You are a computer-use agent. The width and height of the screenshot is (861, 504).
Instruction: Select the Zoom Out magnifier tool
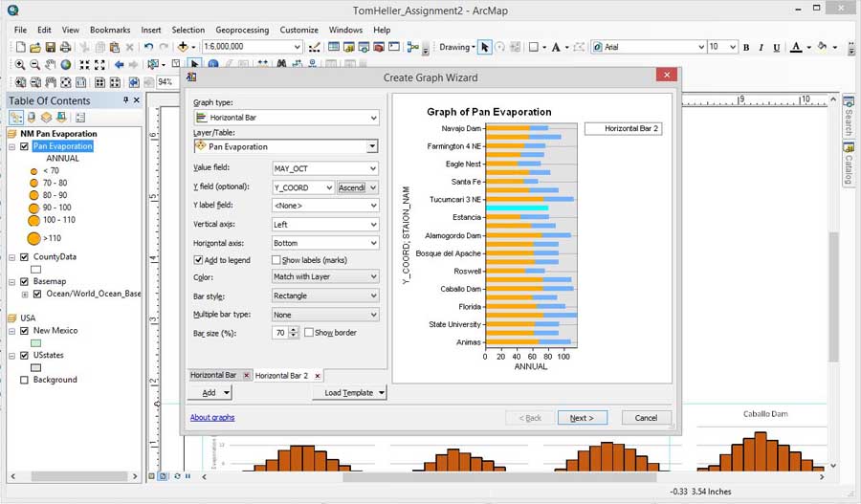point(34,65)
